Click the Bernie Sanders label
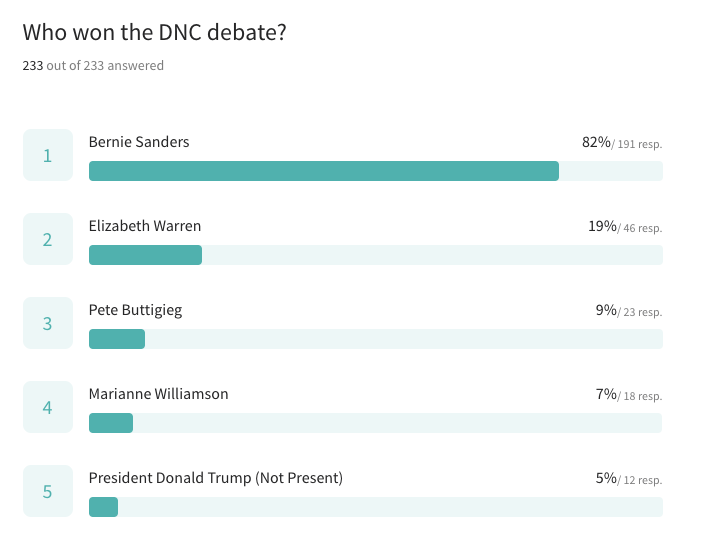The image size is (709, 551). point(139,142)
